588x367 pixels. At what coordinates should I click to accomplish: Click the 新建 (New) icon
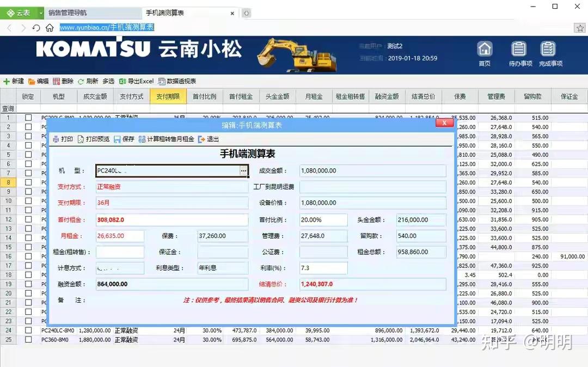click(13, 82)
